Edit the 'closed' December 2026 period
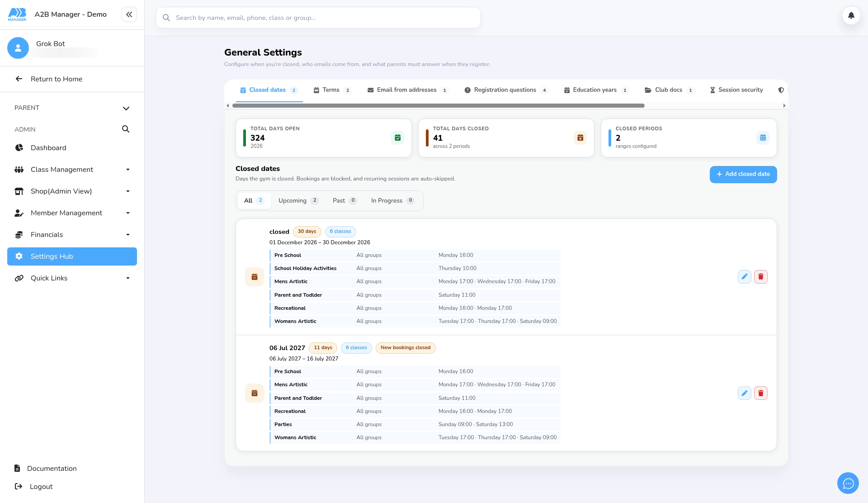Screen dimensions: 868x503 coord(744,277)
